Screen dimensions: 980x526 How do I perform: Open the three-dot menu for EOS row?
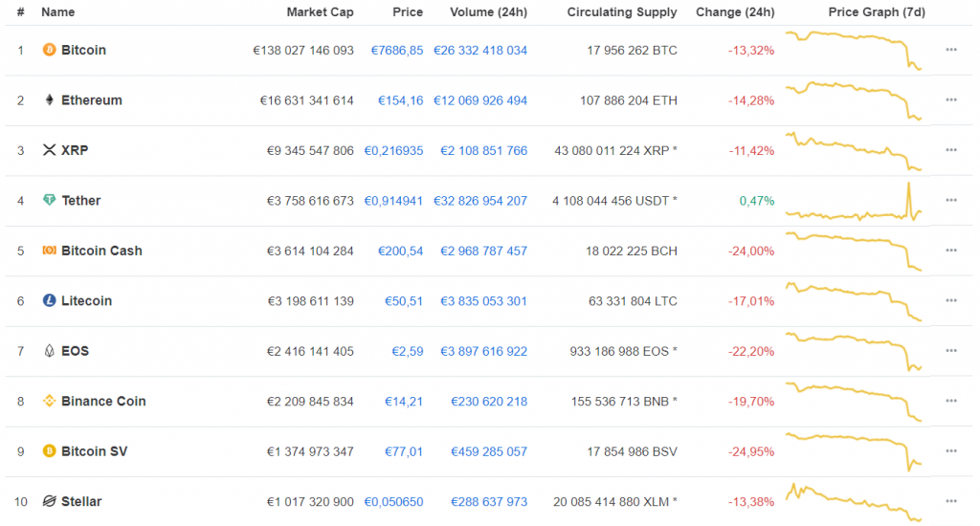coord(951,350)
